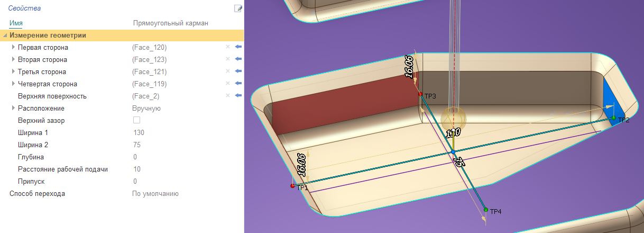Click the edit icon beside Свойства header
Screen dimensions: 644x233
click(x=238, y=8)
